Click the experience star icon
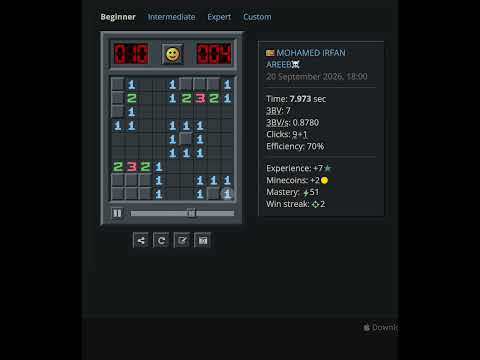The image size is (480, 360). [328, 168]
